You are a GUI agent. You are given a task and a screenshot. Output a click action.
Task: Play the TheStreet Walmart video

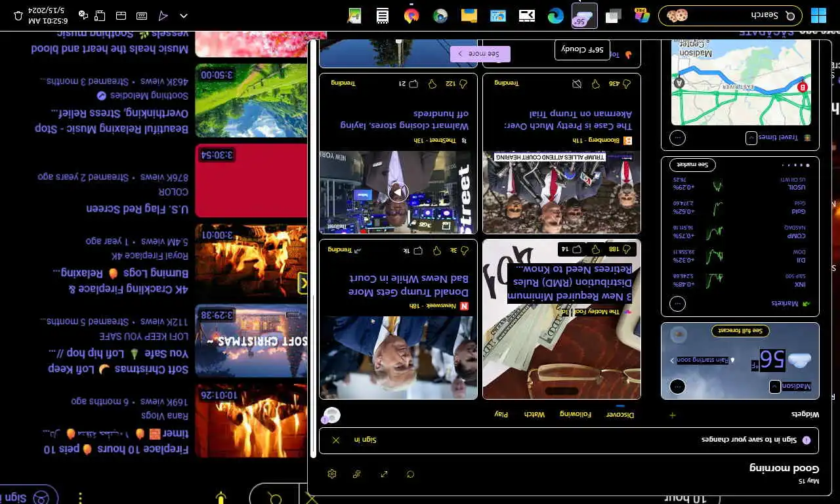tap(398, 192)
